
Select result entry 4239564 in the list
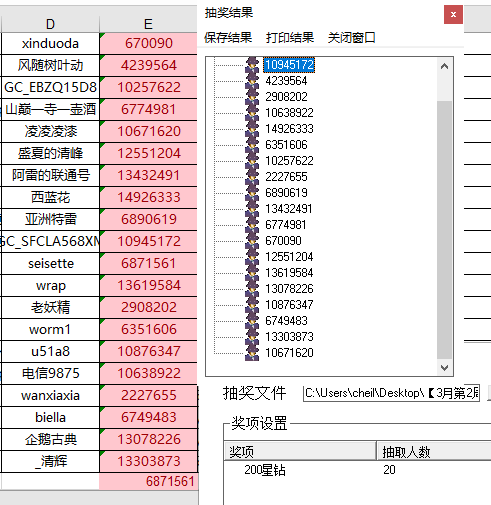pyautogui.click(x=286, y=81)
